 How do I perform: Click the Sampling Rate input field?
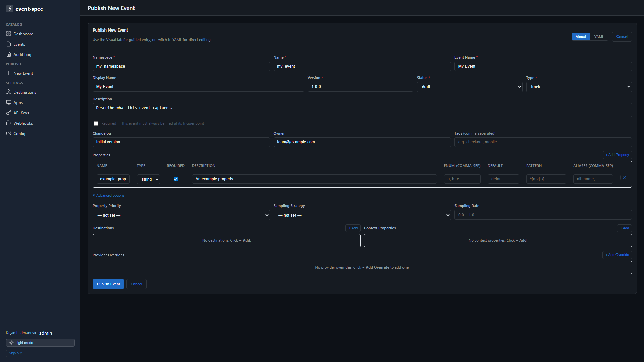pos(543,215)
